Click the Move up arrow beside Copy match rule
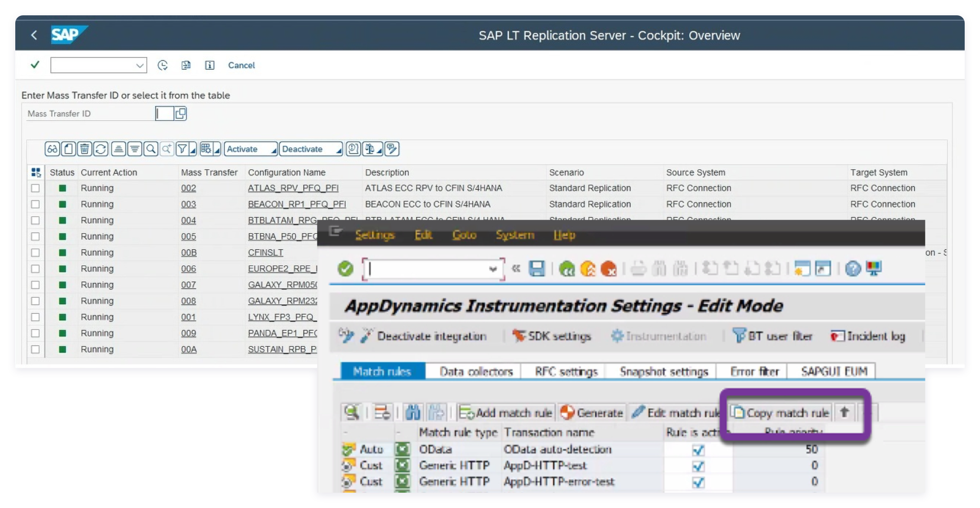This screenshot has height=508, width=980. tap(844, 412)
